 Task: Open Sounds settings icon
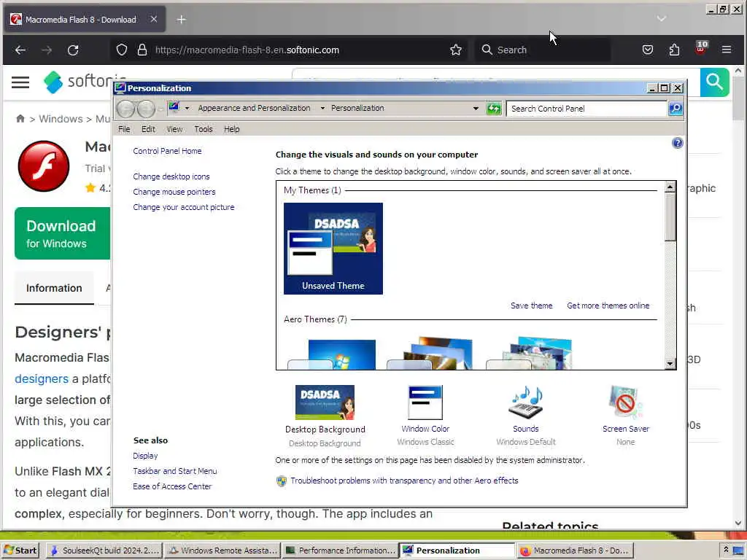(x=526, y=402)
